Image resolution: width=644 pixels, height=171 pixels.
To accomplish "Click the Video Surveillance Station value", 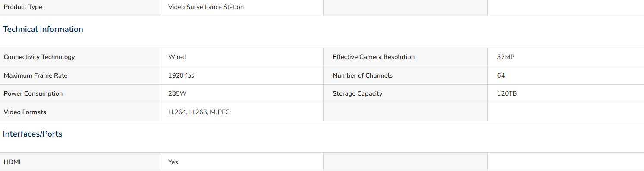I will coord(206,7).
